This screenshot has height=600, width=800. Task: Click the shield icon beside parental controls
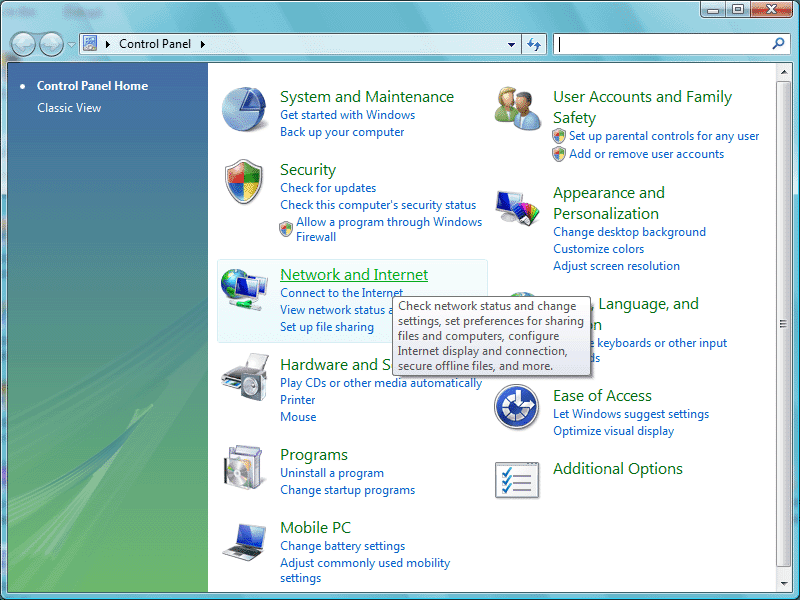click(559, 136)
